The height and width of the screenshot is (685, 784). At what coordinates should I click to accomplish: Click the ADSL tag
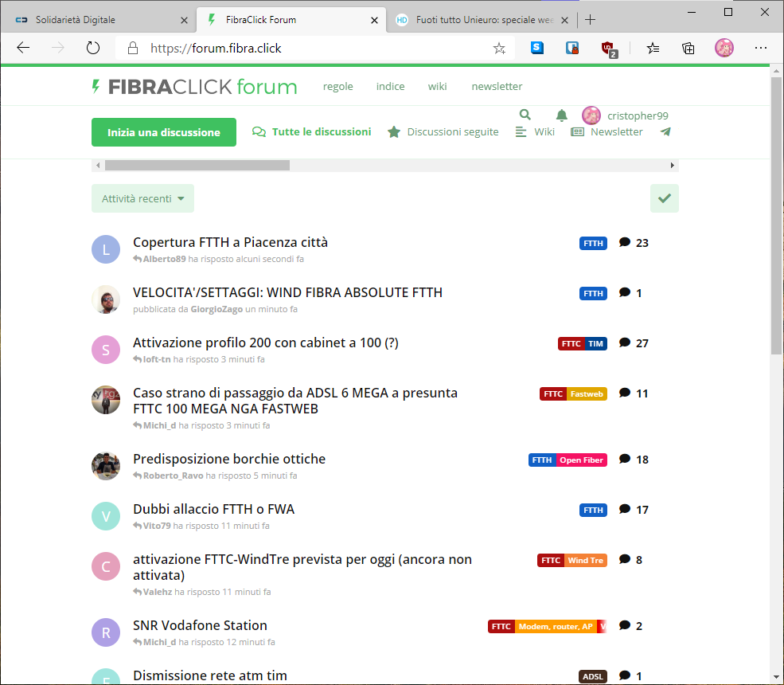click(593, 676)
